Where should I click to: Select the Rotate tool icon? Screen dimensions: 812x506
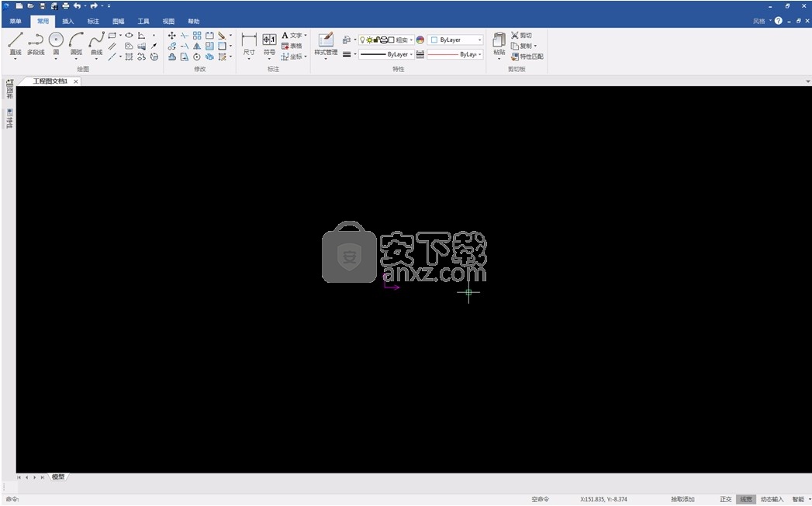pyautogui.click(x=197, y=57)
